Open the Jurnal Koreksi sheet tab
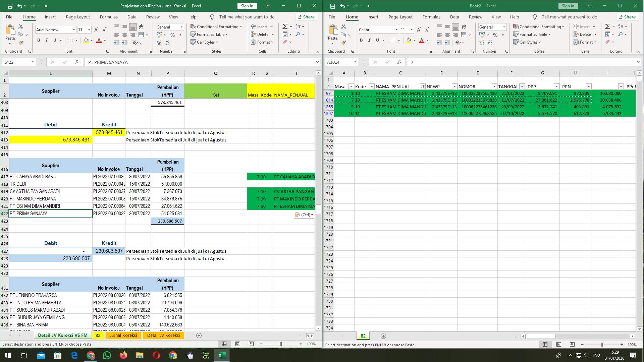This screenshot has width=644, height=362. [x=123, y=335]
